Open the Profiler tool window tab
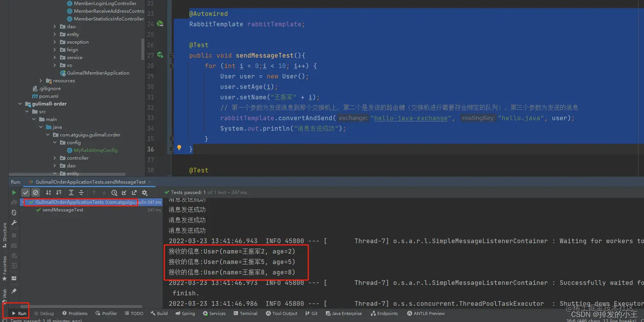 [x=106, y=313]
